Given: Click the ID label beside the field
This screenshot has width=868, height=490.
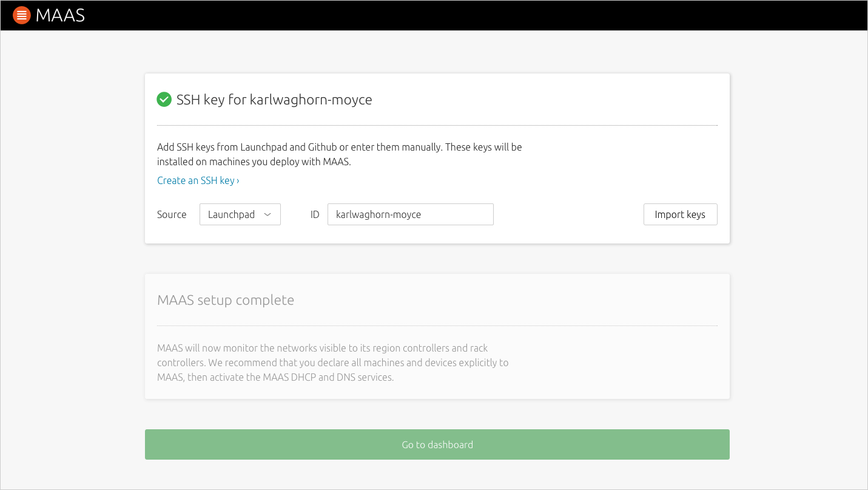Looking at the screenshot, I should (x=315, y=214).
